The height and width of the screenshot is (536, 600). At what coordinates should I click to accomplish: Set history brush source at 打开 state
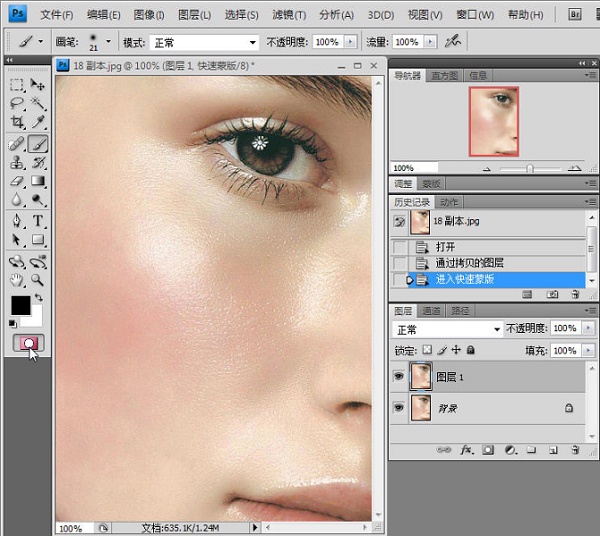point(399,247)
